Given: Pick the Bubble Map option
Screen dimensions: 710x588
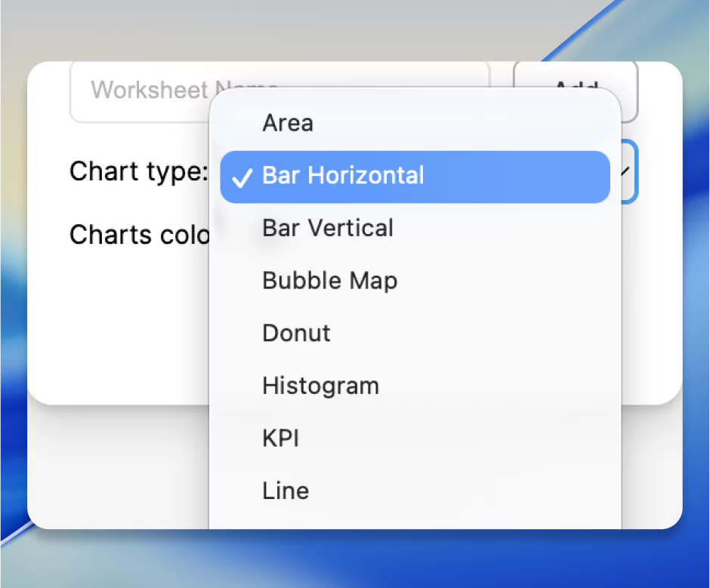Looking at the screenshot, I should (329, 280).
